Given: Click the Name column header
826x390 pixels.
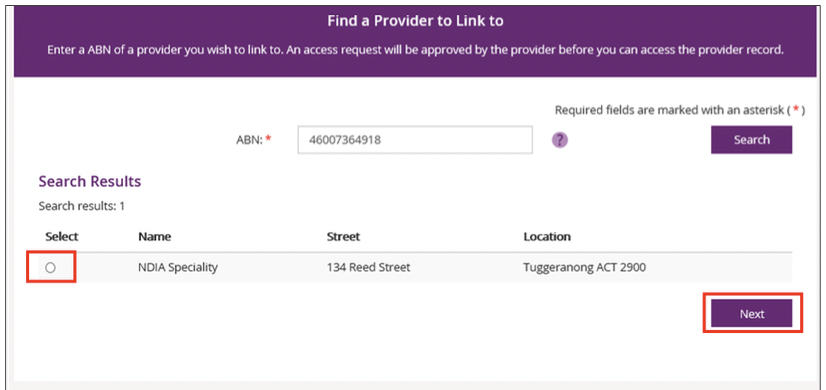Looking at the screenshot, I should 154,237.
